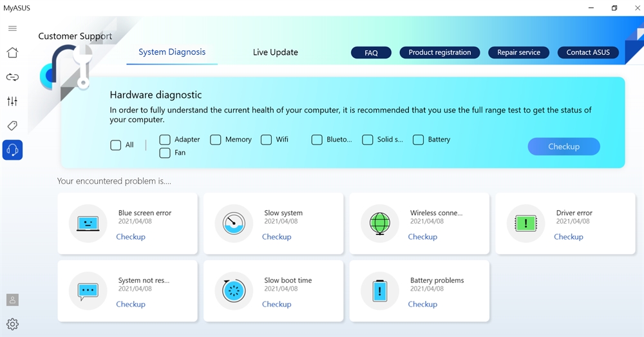Run Checkup for Wireless connection
The width and height of the screenshot is (644, 337).
pos(422,236)
